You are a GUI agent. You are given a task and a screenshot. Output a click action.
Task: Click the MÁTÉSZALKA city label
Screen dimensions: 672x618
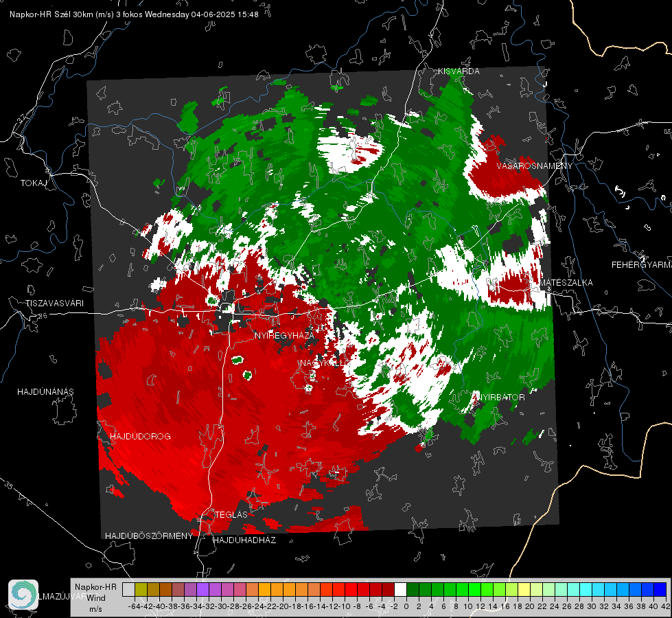[566, 282]
